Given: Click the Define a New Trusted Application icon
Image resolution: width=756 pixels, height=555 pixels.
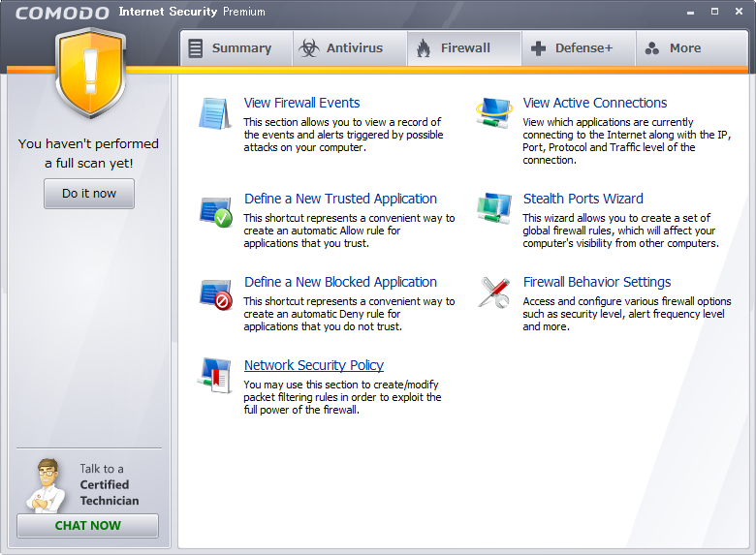Looking at the screenshot, I should point(214,210).
